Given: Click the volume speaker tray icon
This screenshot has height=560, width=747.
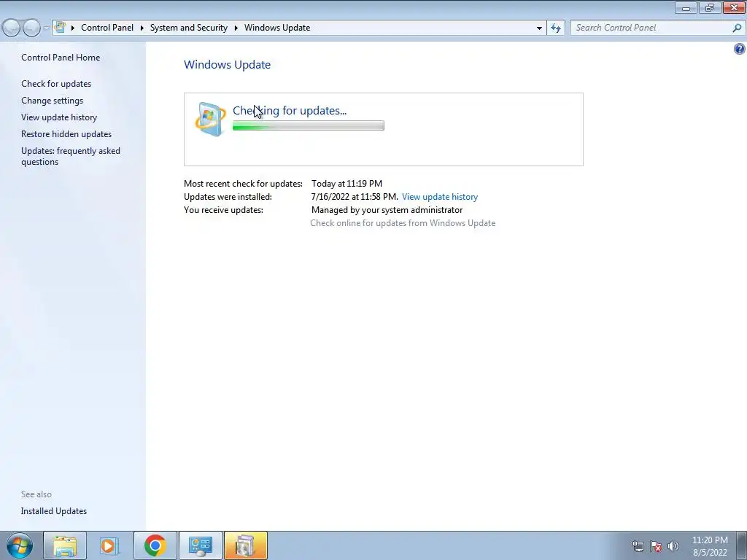Looking at the screenshot, I should tap(673, 546).
